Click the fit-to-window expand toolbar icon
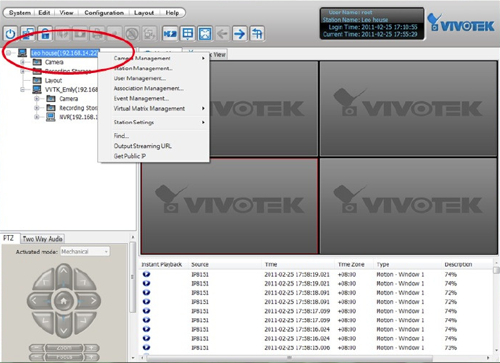The width and height of the screenshot is (500, 363). pos(205,33)
